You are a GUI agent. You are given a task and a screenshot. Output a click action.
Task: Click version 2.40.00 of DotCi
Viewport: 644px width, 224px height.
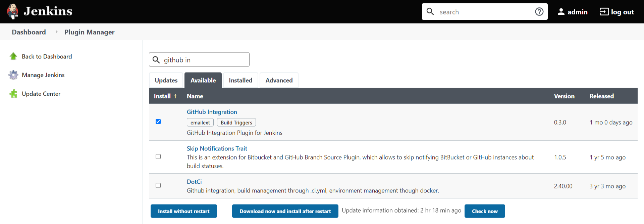click(x=563, y=186)
